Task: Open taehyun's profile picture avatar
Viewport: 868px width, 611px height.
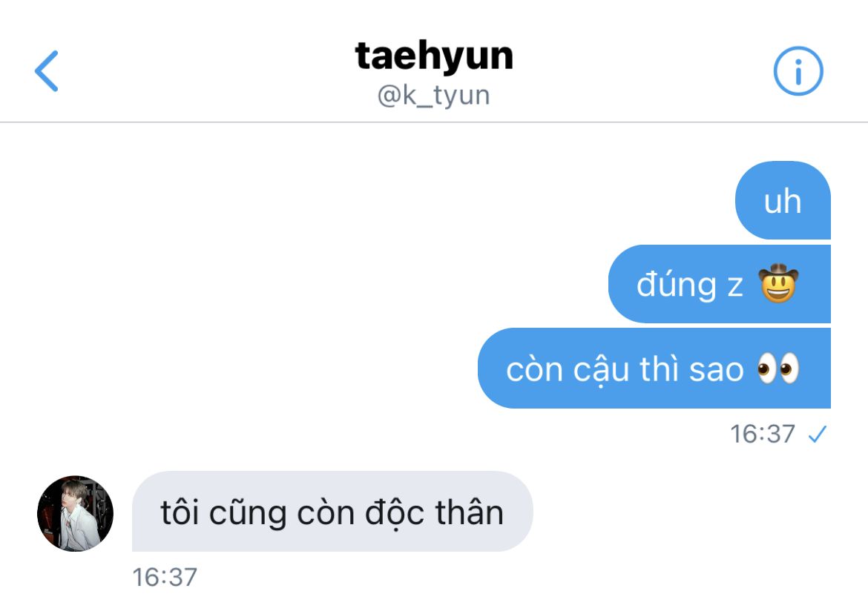Action: pyautogui.click(x=75, y=513)
